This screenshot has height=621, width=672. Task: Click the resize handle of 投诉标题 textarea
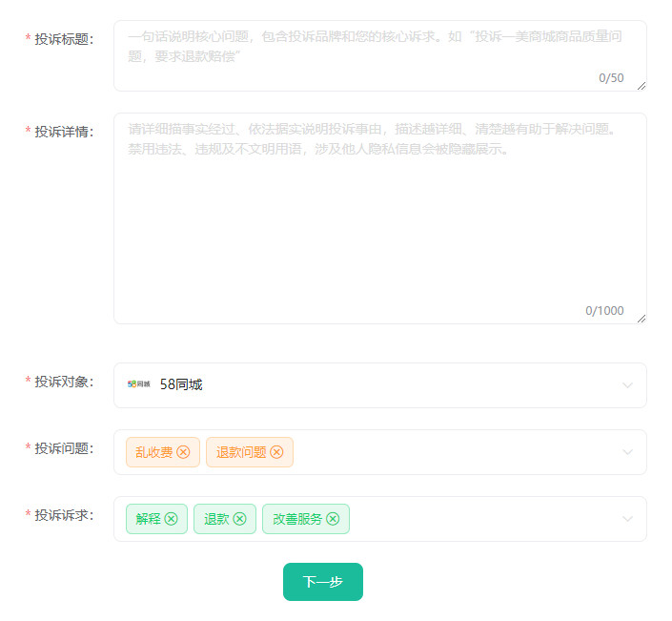[x=641, y=86]
